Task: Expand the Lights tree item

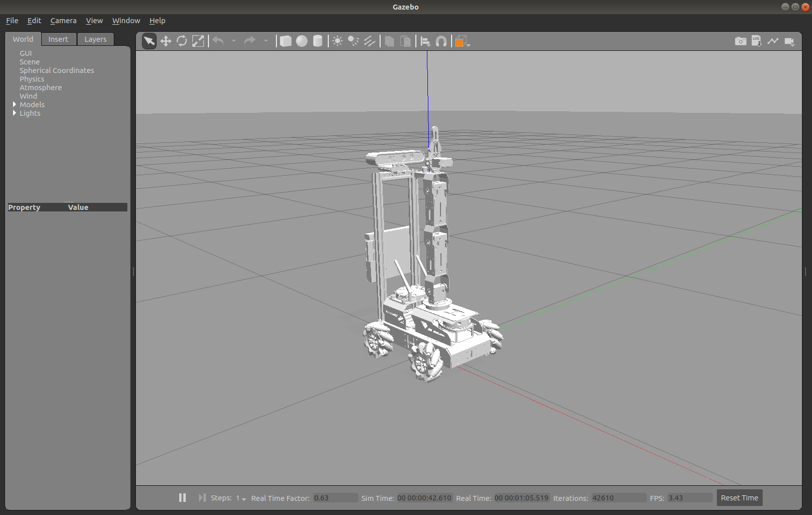Action: pos(14,113)
